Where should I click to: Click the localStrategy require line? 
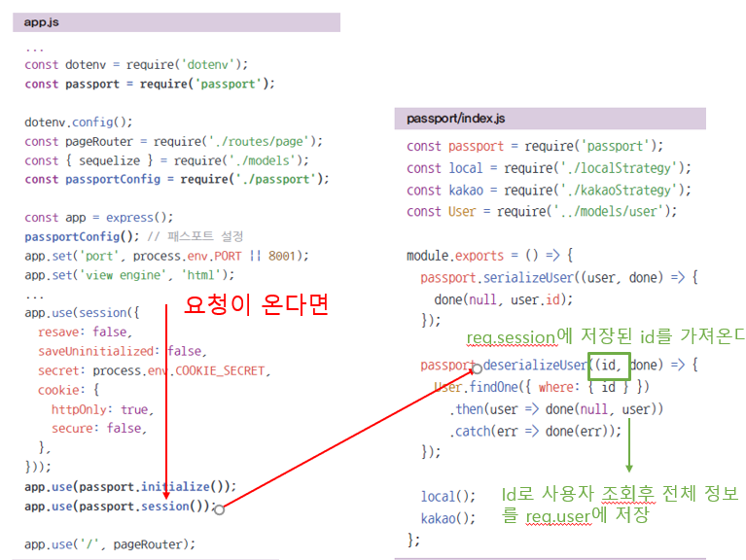point(549,168)
